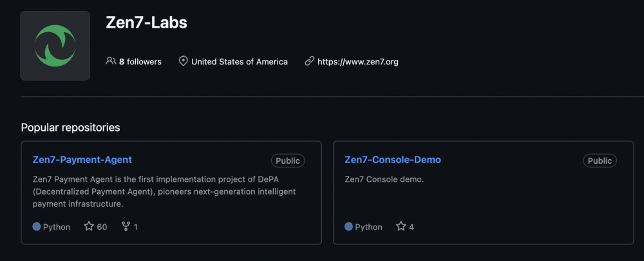Click the star icon on Zen7-Console-Demo
Viewport: 644px width, 261px height.
pyautogui.click(x=401, y=227)
